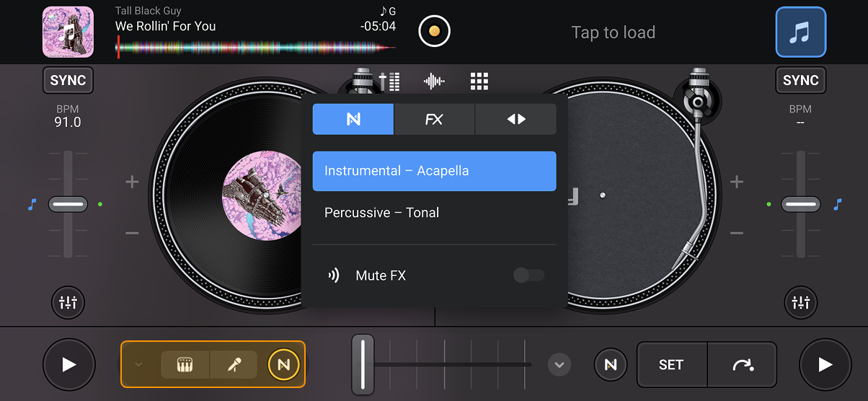Click the key indicator G note
868x401 pixels.
coord(388,11)
